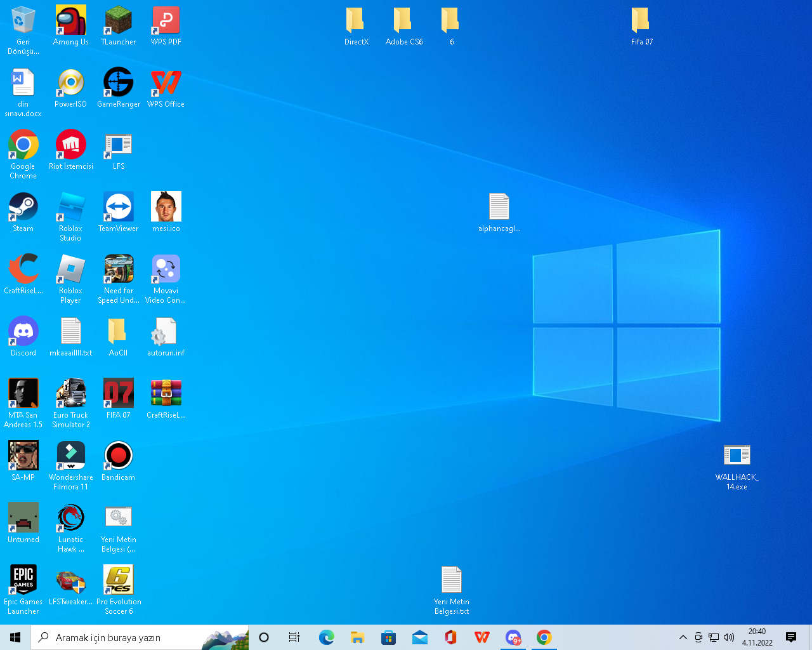Select the GameRanger icon
Screen dimensions: 812x650
(119, 83)
